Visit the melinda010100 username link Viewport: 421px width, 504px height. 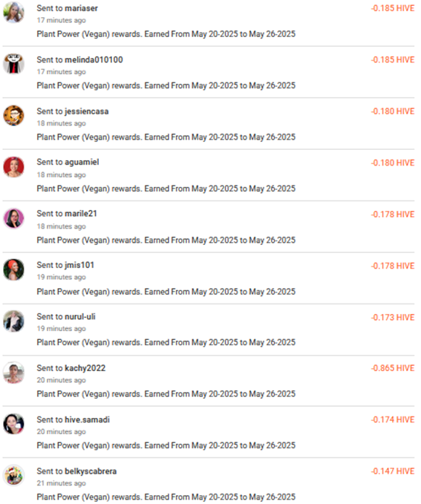point(94,59)
